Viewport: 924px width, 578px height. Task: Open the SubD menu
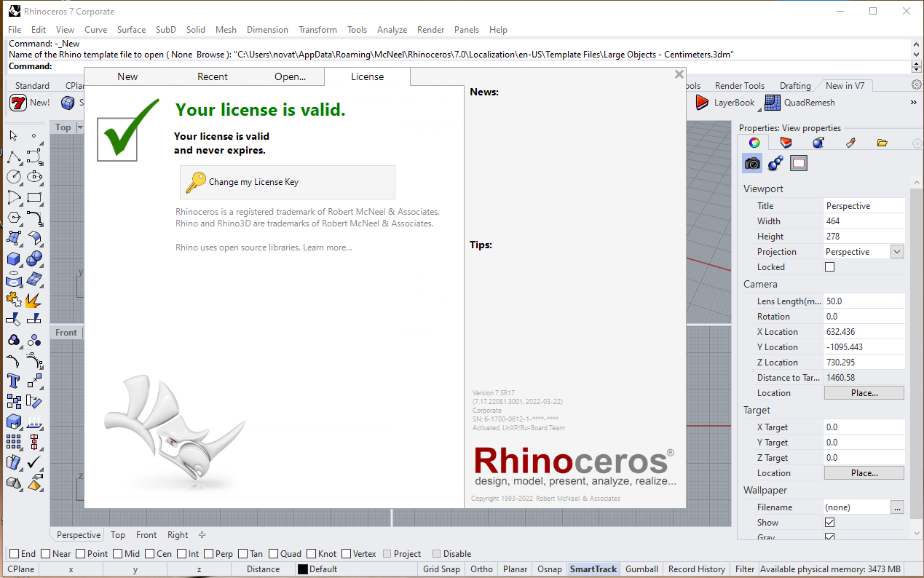point(166,30)
